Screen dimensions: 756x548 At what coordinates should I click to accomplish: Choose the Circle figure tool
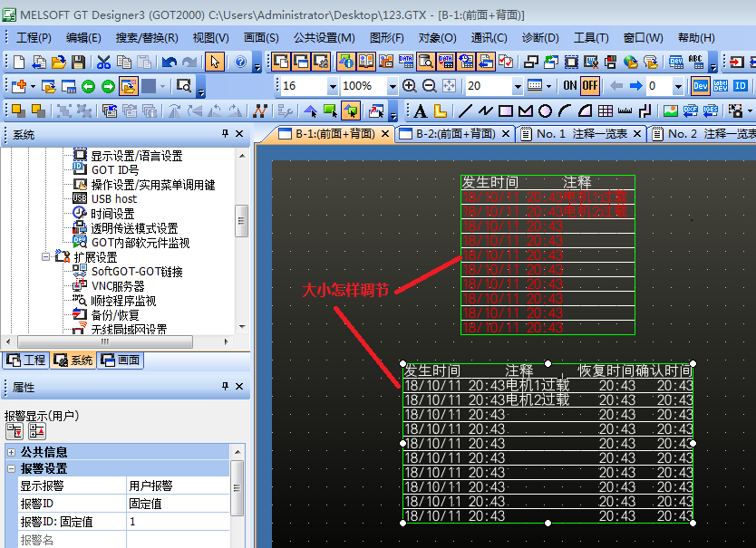click(x=545, y=111)
